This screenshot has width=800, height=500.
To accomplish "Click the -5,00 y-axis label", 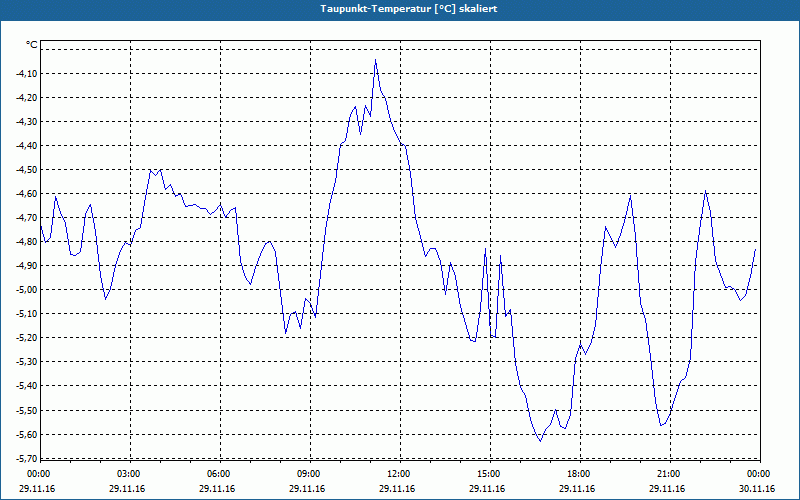I will pos(27,290).
